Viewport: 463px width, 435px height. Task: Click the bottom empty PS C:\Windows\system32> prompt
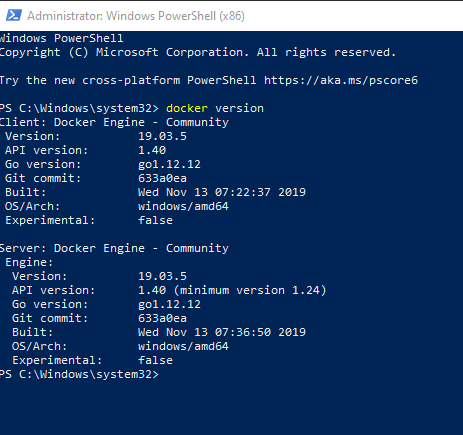tap(79, 374)
